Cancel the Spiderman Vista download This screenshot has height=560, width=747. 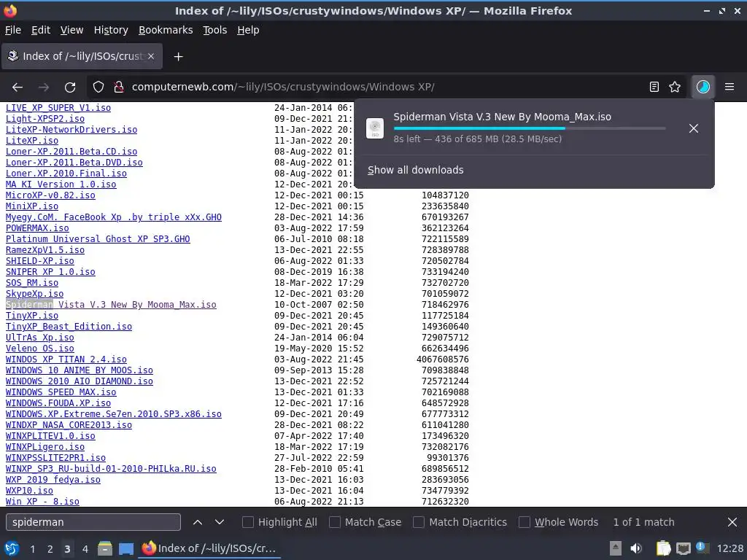[694, 128]
